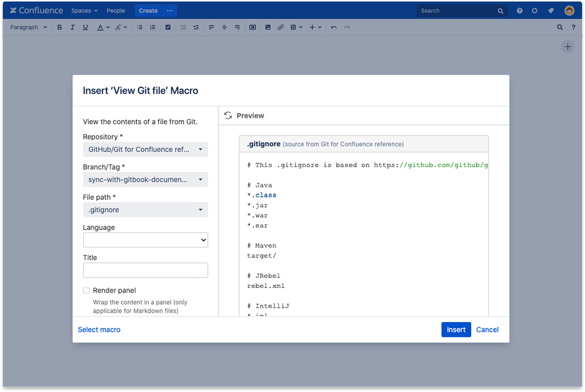The height and width of the screenshot is (392, 585).
Task: Open notifications via the bell icon
Action: 550,11
